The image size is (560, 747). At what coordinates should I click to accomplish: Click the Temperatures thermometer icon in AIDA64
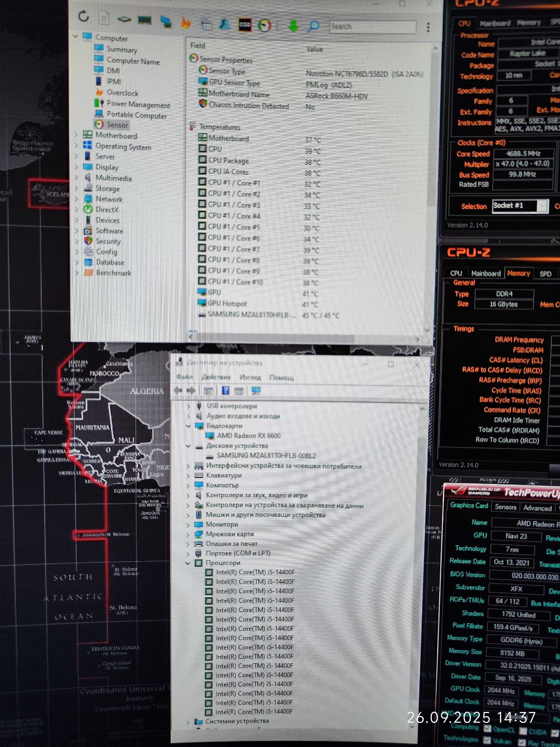pos(192,126)
